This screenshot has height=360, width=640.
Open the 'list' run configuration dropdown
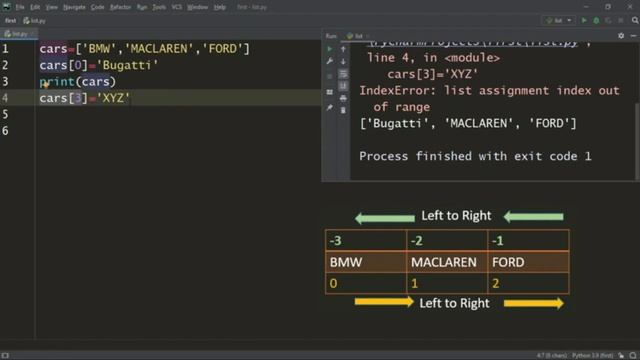[558, 20]
